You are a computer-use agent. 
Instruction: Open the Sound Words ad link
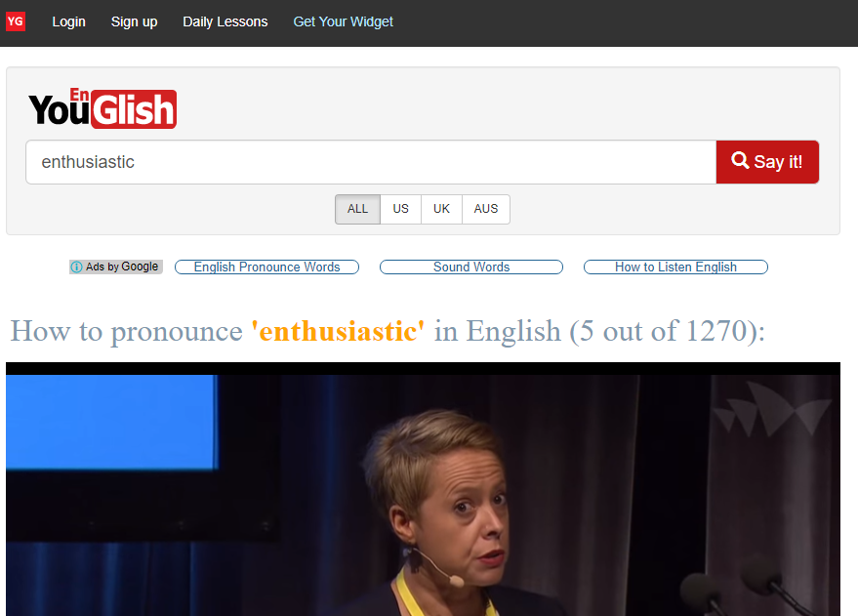(471, 267)
